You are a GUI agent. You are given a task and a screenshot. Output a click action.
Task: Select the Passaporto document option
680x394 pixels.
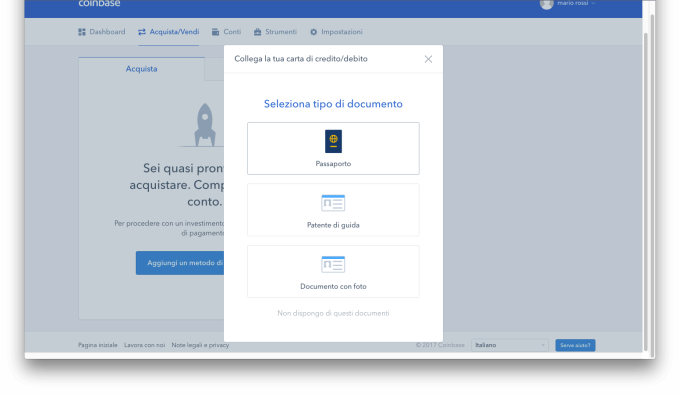(333, 148)
